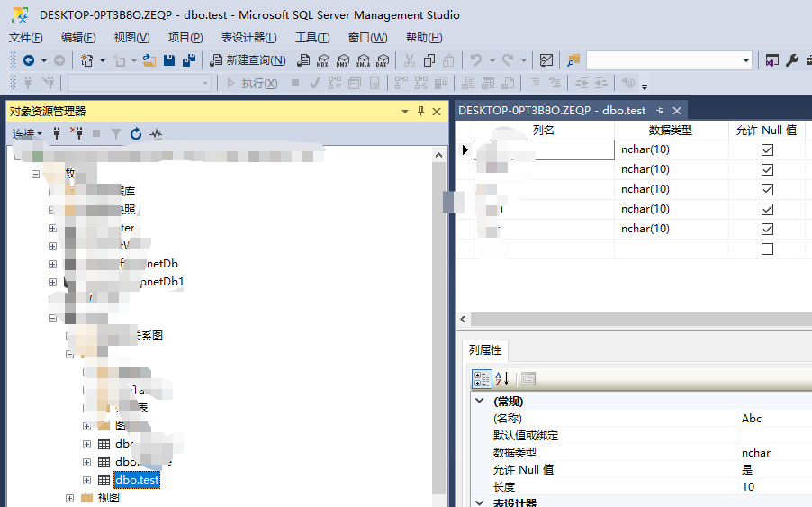Screen dimensions: 812x507
Task: Click the disconnect icon in Object Explorer
Action: [x=77, y=133]
